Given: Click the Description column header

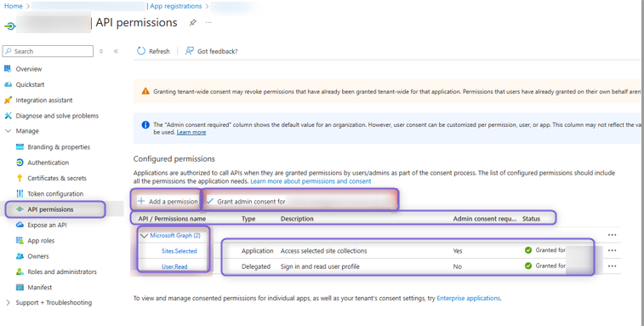Looking at the screenshot, I should [297, 219].
